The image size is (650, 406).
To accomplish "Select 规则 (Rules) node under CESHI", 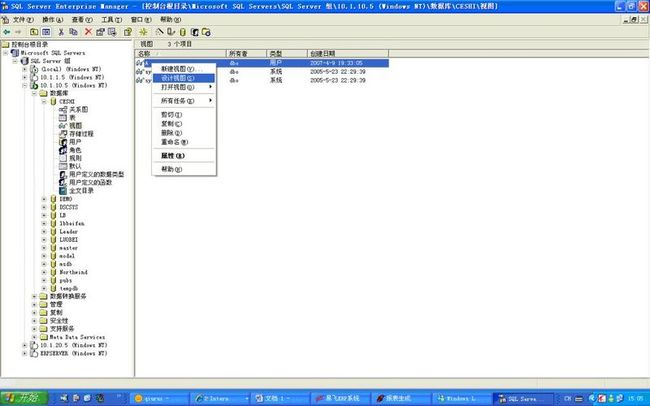I will 75,158.
